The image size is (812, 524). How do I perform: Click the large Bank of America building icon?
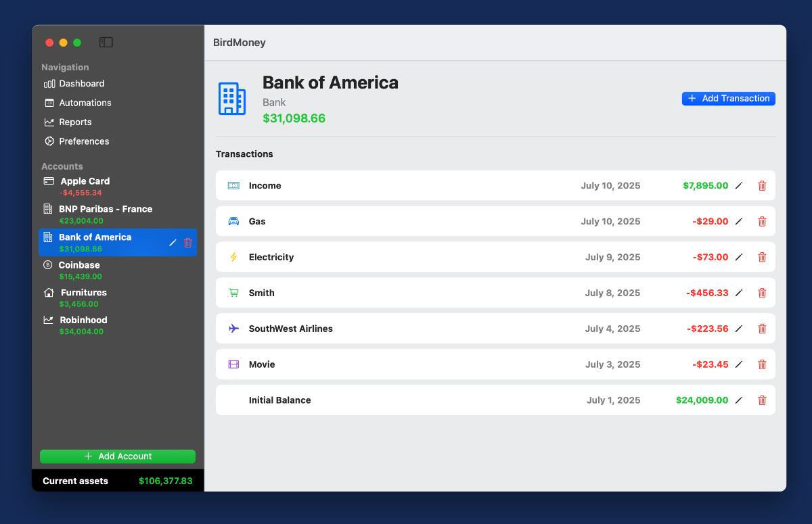point(232,99)
